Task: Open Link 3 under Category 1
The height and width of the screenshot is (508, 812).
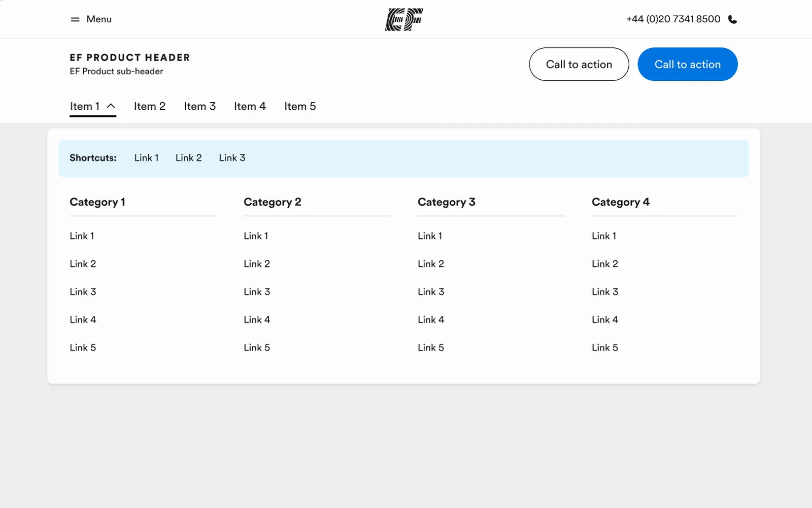Action: [x=83, y=292]
